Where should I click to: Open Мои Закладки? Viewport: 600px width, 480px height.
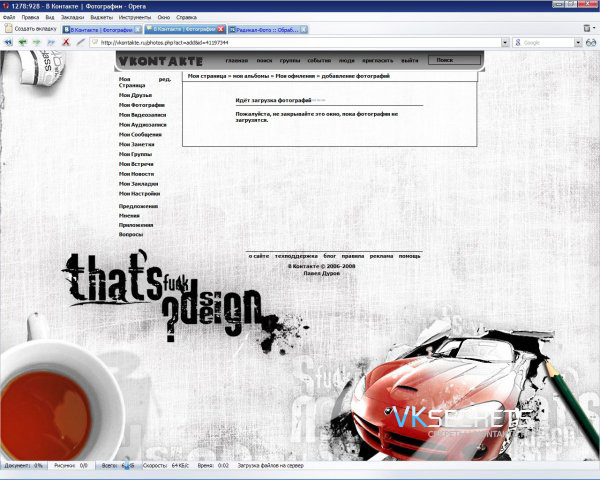(x=138, y=184)
